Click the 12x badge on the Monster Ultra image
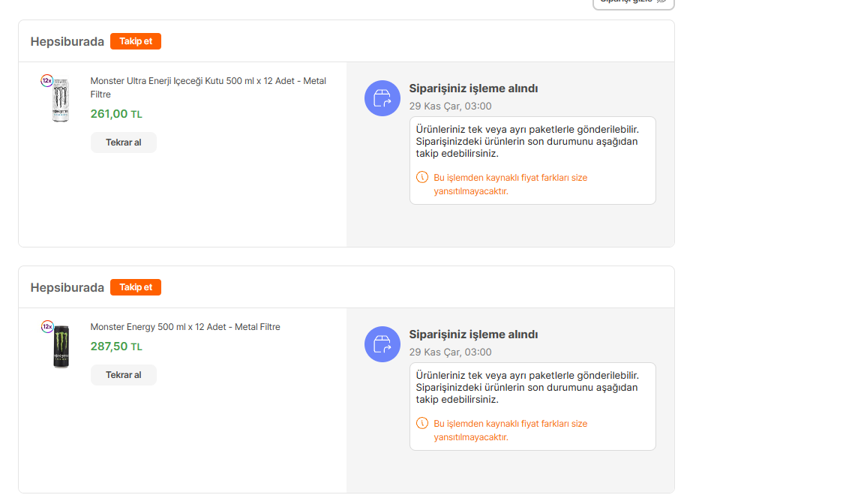 tap(46, 81)
